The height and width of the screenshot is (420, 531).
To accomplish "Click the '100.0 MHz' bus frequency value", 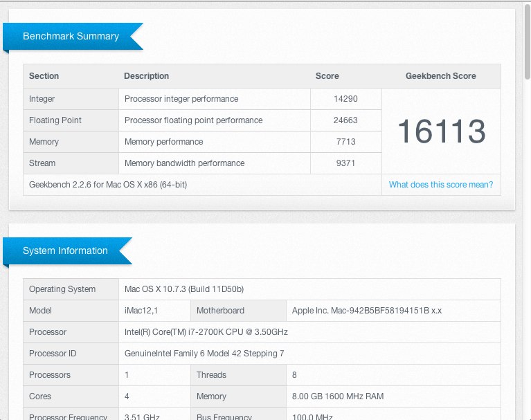I will (312, 417).
